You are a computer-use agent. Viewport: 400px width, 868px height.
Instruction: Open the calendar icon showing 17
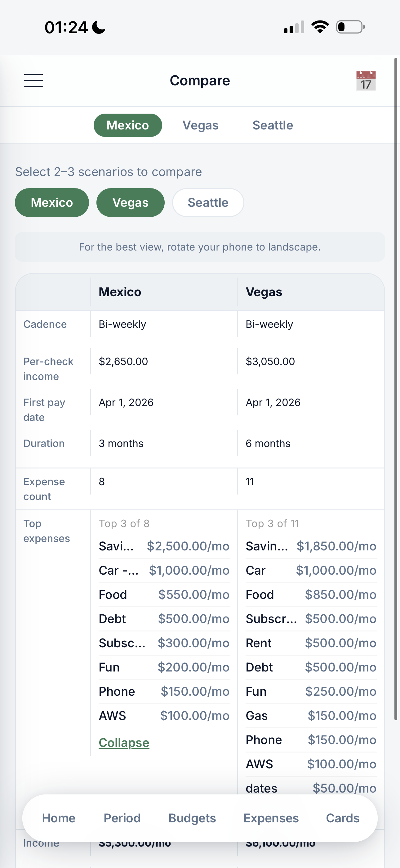[x=366, y=81]
